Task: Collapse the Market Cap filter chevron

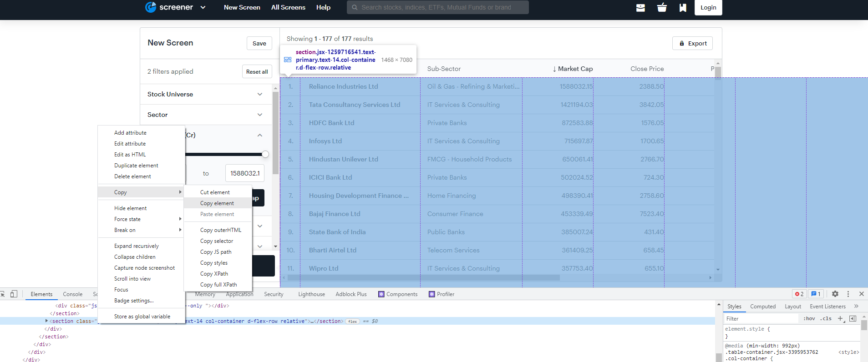Action: click(259, 135)
